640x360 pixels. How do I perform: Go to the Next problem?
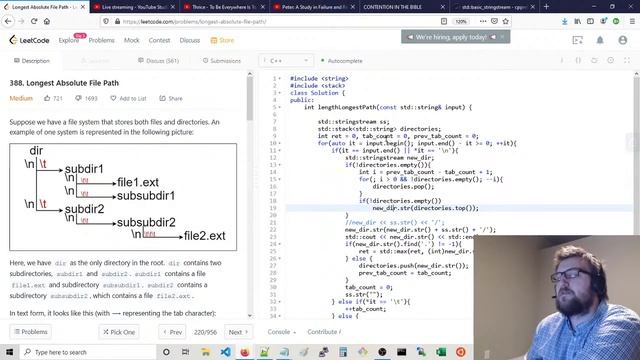(238, 332)
